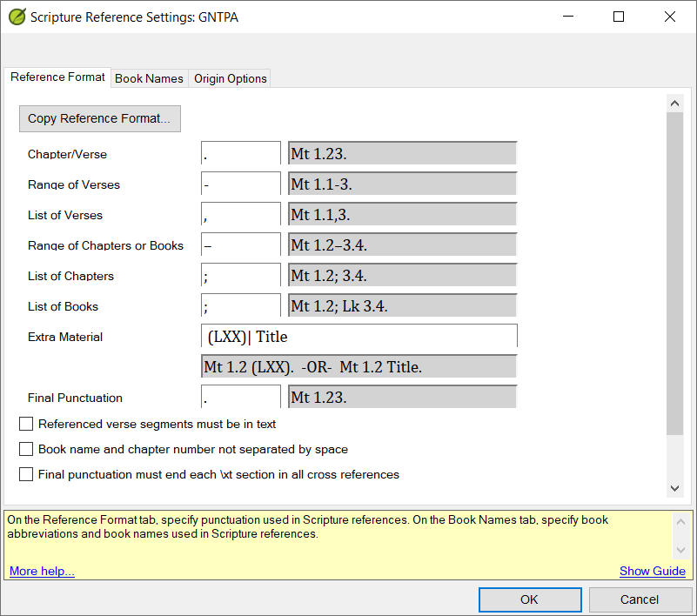Click the 'Final Punctuation' label

point(75,398)
